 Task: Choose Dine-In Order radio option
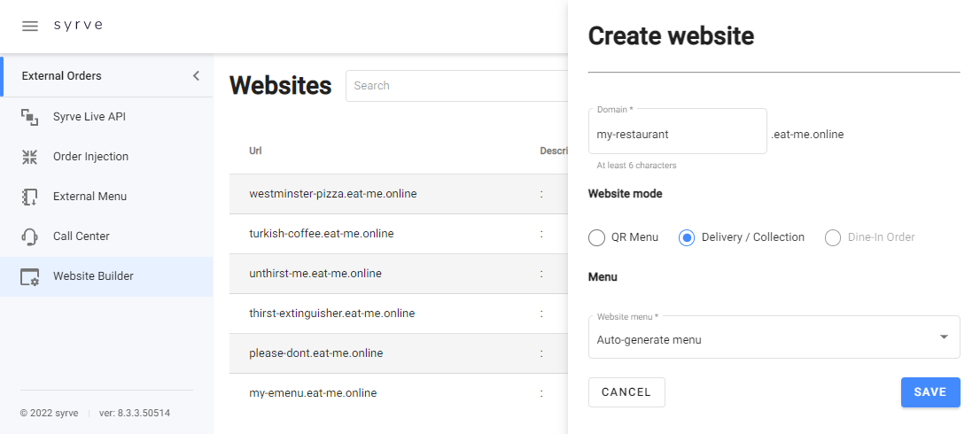[832, 237]
